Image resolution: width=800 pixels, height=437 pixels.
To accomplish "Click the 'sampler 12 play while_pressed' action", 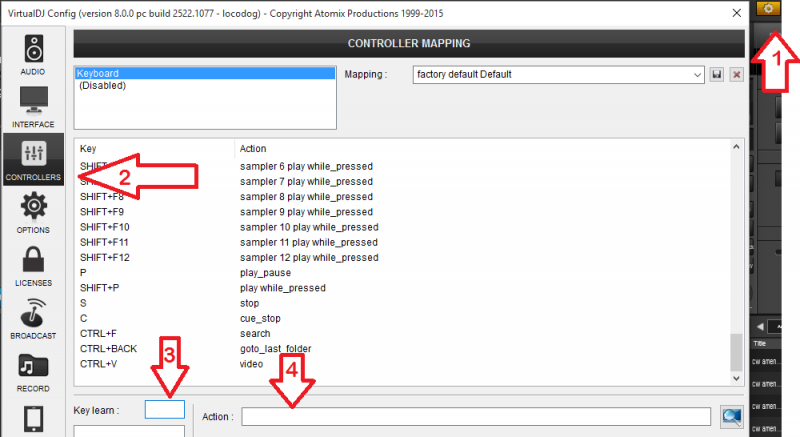I will (x=309, y=258).
